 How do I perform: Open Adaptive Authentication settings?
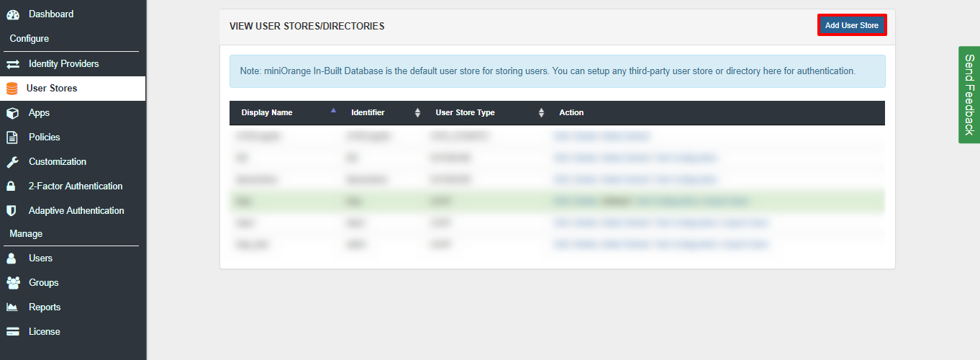76,210
